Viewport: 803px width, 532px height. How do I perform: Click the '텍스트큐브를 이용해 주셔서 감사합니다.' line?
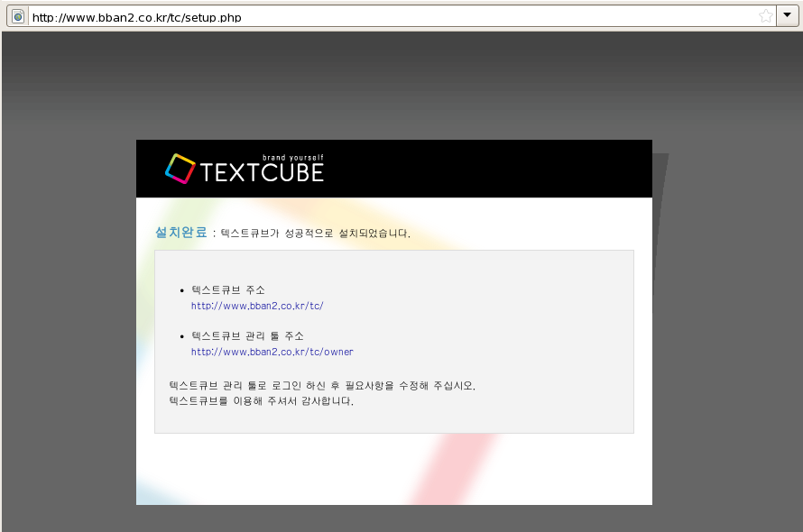click(261, 401)
